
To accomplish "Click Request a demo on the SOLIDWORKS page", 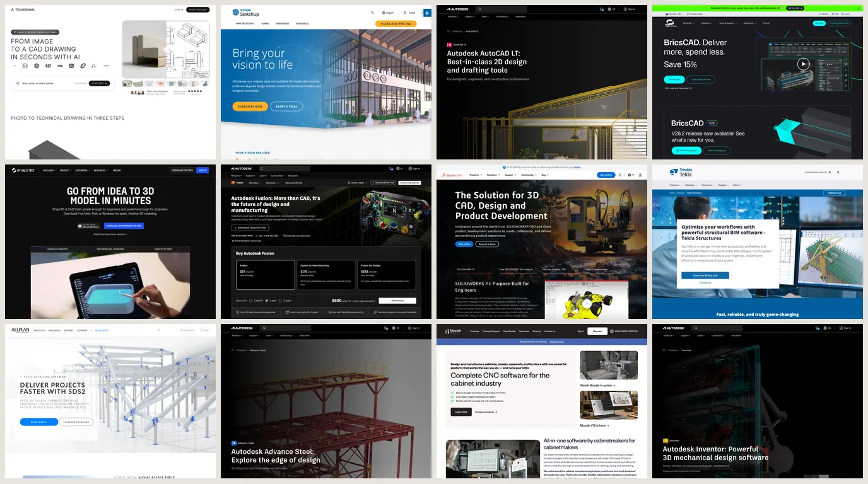I will pos(486,244).
